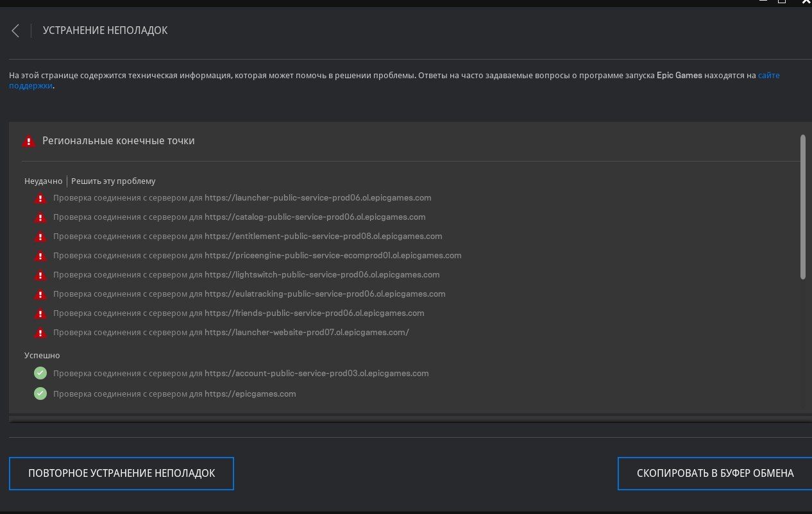Click warning icon beside lightswitch-public-service-prod06

40,276
